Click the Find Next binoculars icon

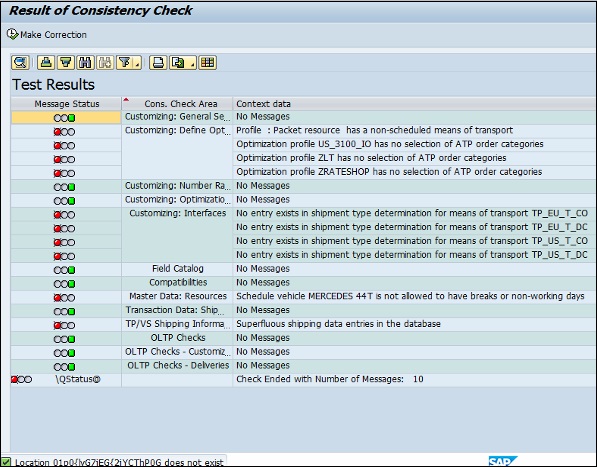pos(105,62)
